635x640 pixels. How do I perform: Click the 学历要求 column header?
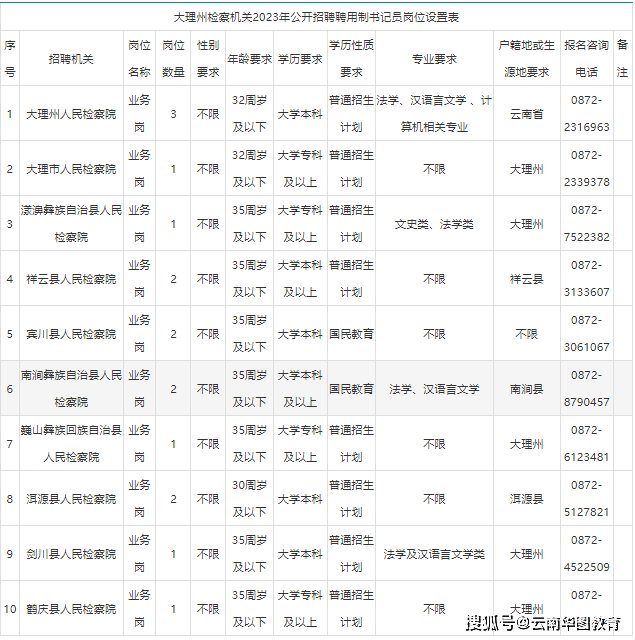pyautogui.click(x=300, y=59)
